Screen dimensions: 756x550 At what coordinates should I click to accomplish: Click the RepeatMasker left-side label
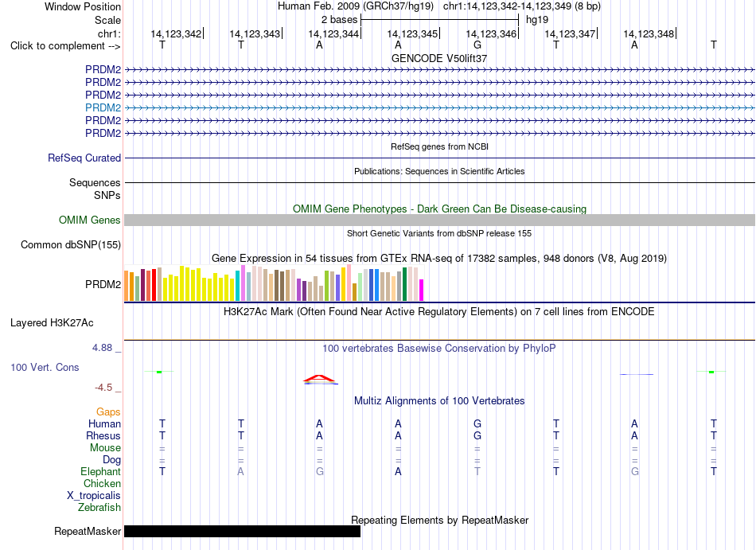point(88,531)
